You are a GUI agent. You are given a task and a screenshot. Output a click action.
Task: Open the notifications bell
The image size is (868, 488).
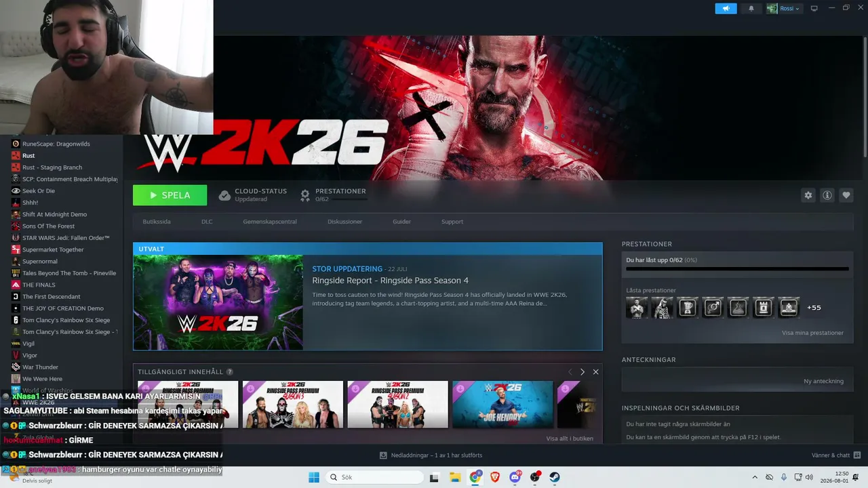pos(751,8)
